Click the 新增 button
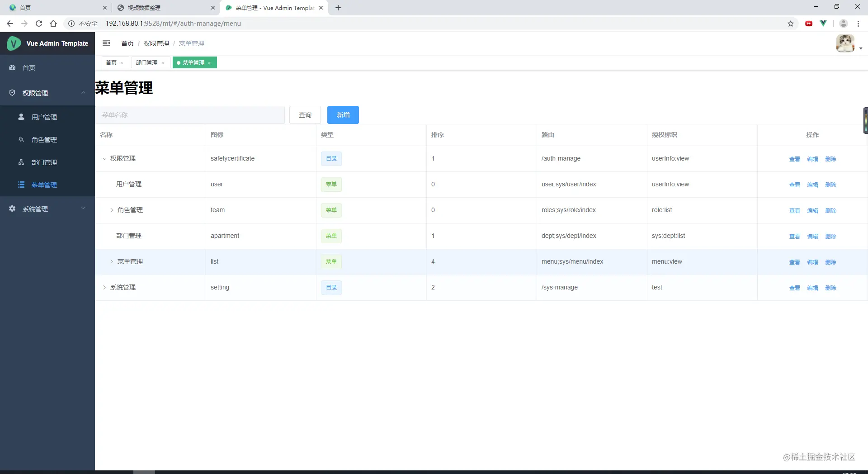 [x=343, y=115]
